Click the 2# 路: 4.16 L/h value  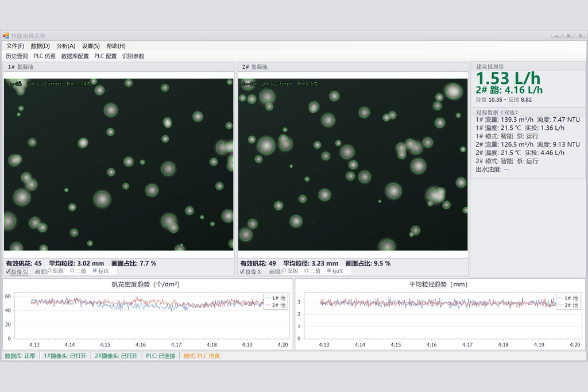click(x=509, y=90)
